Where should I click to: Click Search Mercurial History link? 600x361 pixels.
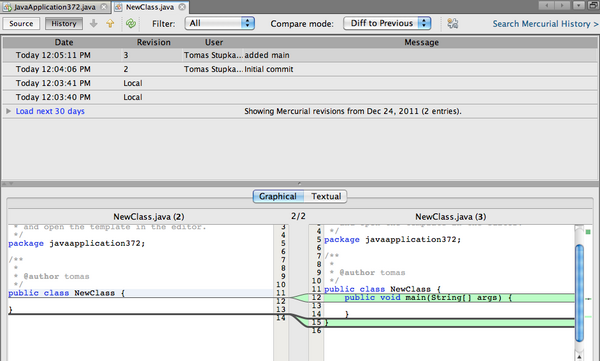click(545, 24)
